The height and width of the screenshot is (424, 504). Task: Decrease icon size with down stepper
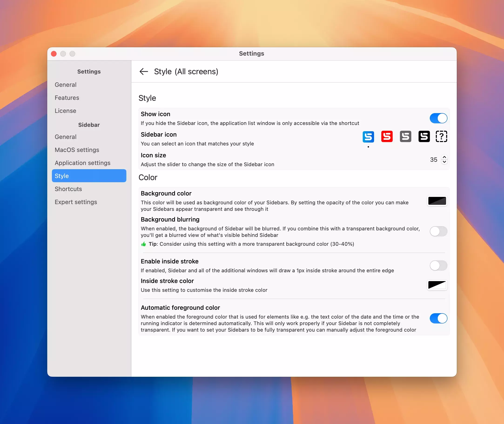point(444,162)
